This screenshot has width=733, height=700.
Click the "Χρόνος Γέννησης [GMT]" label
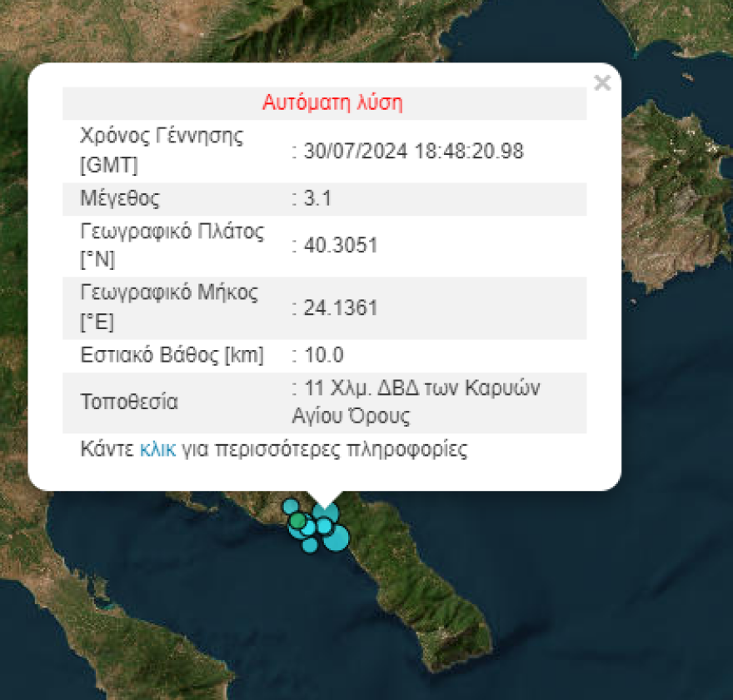click(162, 151)
